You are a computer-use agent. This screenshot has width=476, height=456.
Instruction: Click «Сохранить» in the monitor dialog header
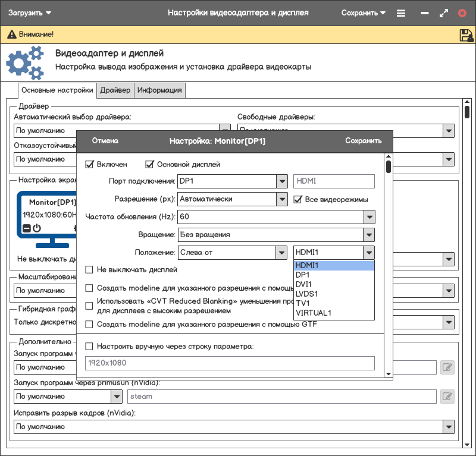pos(363,141)
